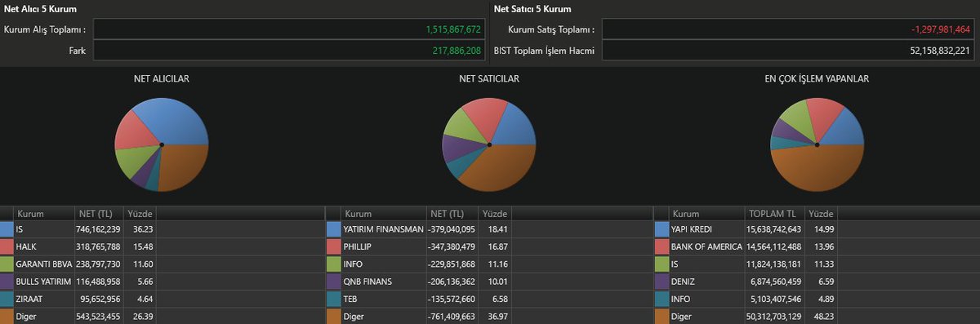Click the red swatch beside HALK row

point(7,246)
